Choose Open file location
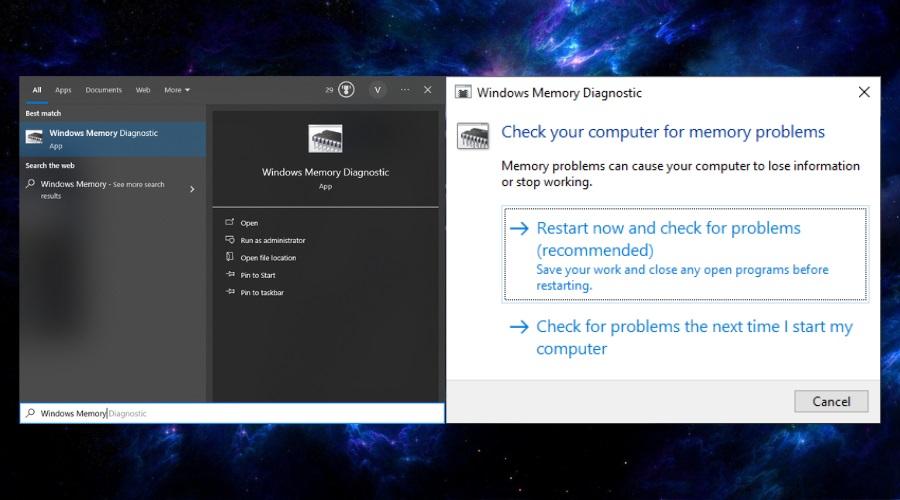900x500 pixels. coord(268,258)
